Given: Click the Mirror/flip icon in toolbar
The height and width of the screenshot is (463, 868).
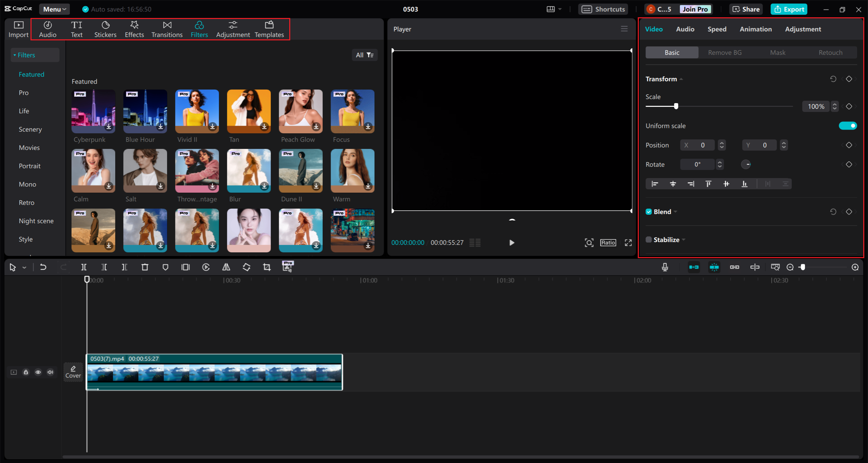Looking at the screenshot, I should (226, 267).
